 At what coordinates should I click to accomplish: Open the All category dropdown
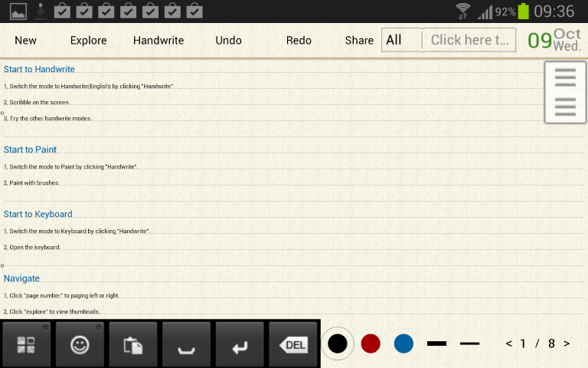[402, 40]
